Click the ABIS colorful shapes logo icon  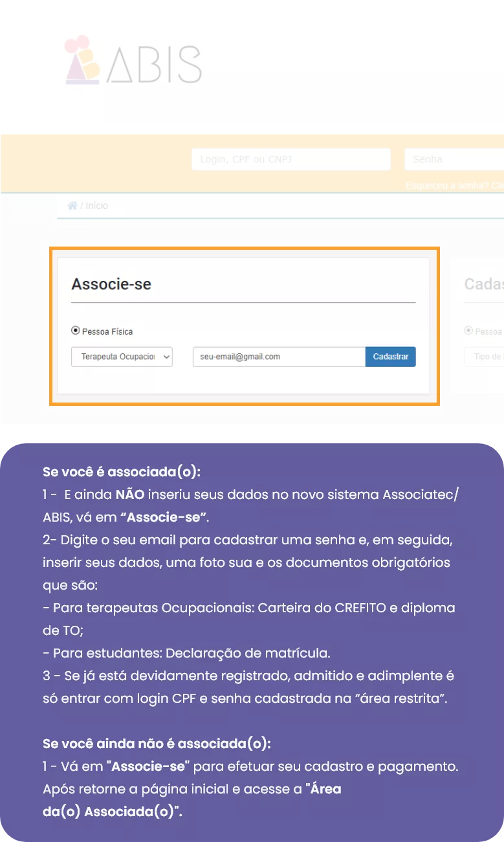pos(83,61)
